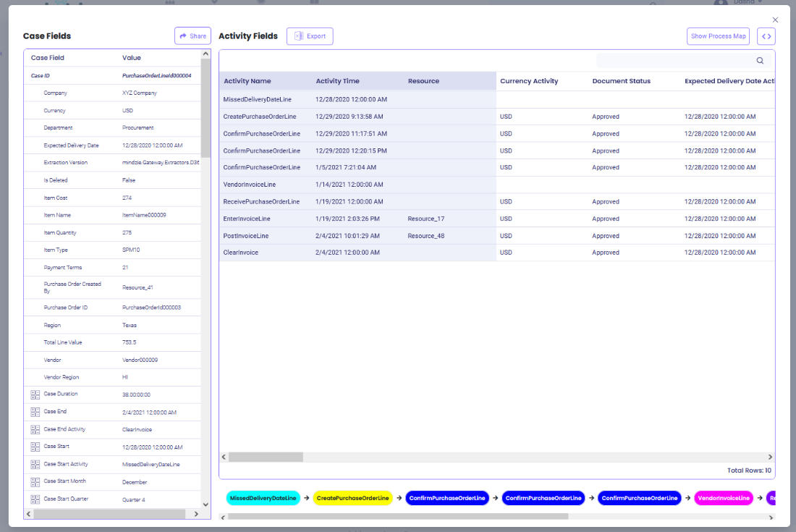
Task: Select the cyan MissedDeliveryDateLine process chip
Action: pos(263,498)
